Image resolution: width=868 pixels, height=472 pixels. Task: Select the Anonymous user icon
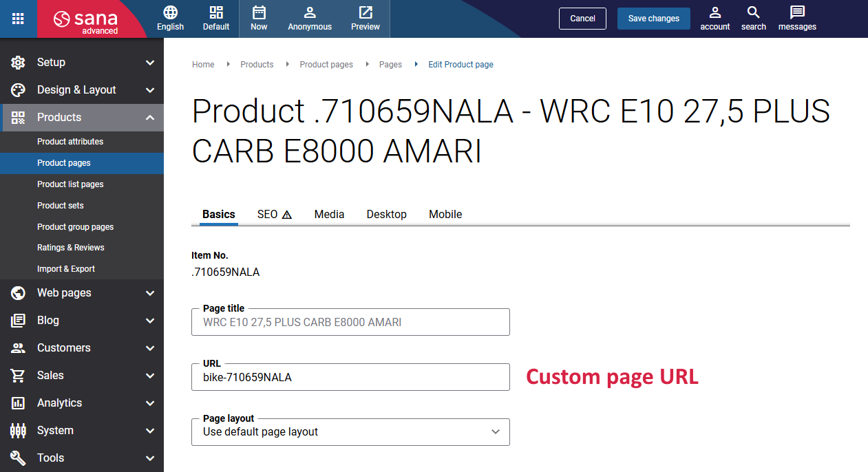(x=310, y=12)
